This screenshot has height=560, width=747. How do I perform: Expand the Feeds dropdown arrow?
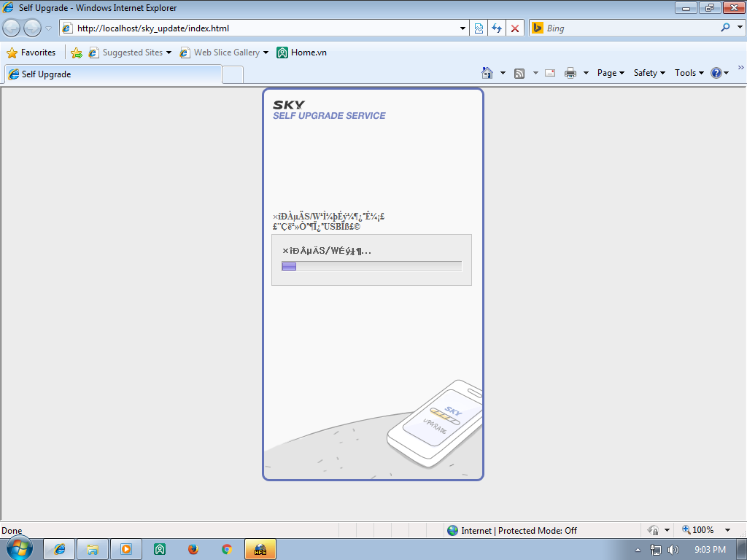click(x=535, y=73)
